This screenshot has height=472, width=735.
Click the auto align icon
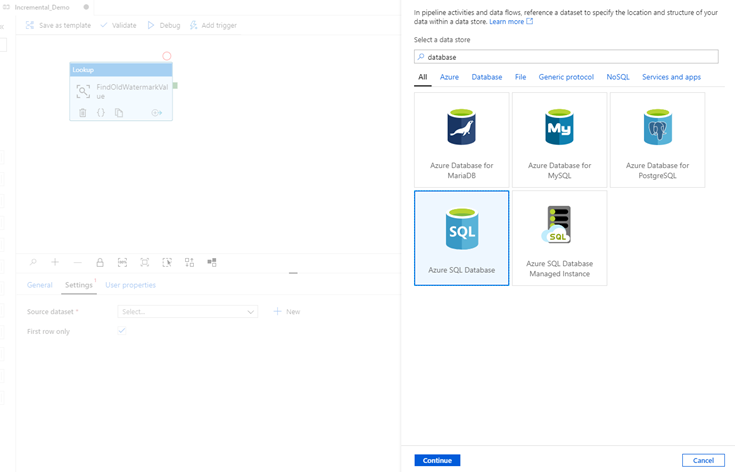189,262
